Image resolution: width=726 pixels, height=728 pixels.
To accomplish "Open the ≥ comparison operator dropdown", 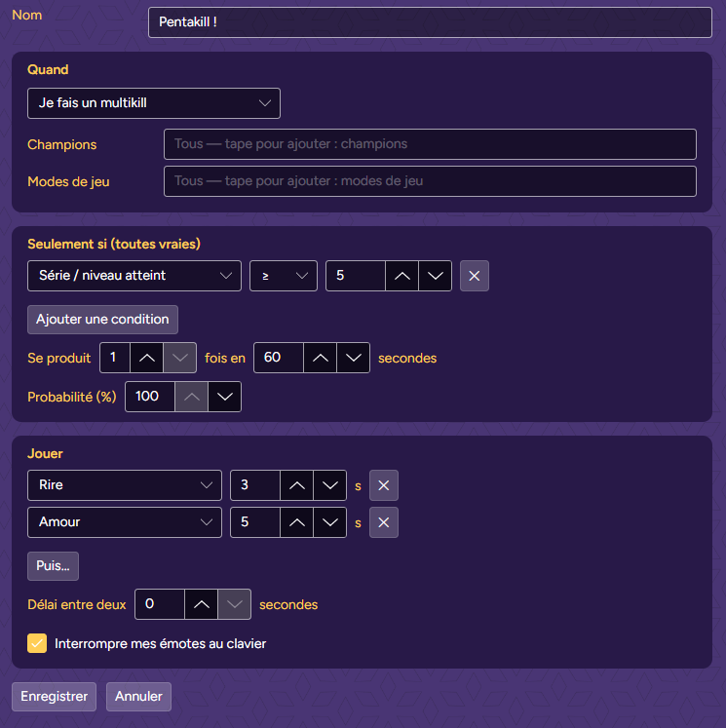I will 284,276.
